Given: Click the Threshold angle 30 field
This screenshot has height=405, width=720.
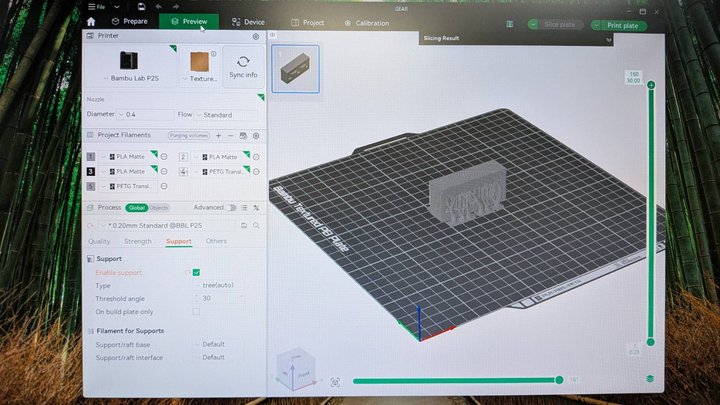Looking at the screenshot, I should pos(219,298).
